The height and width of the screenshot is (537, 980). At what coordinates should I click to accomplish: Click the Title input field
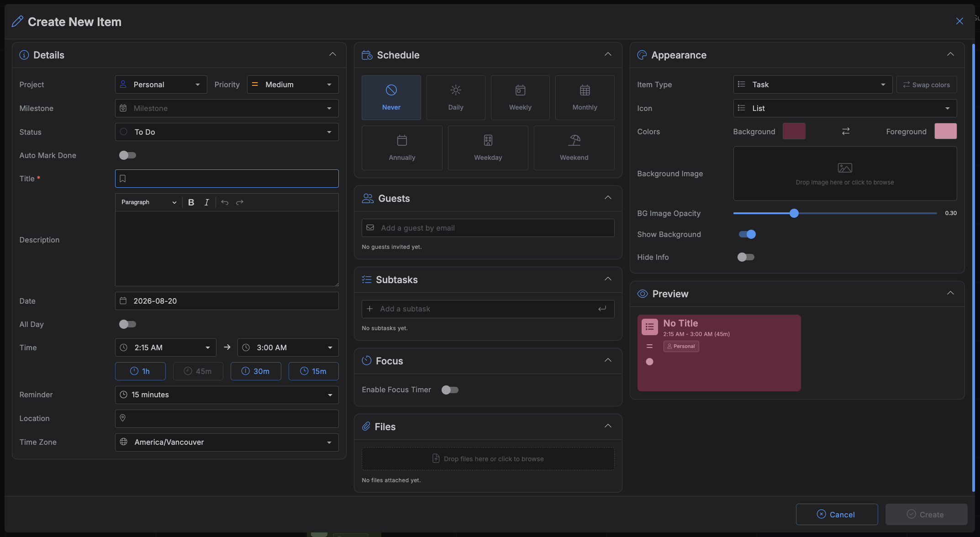[x=227, y=179]
